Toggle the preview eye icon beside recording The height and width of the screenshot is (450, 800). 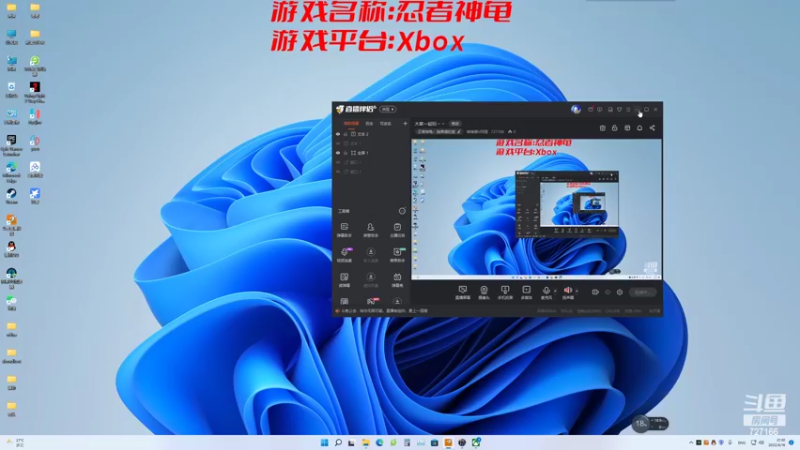607,292
